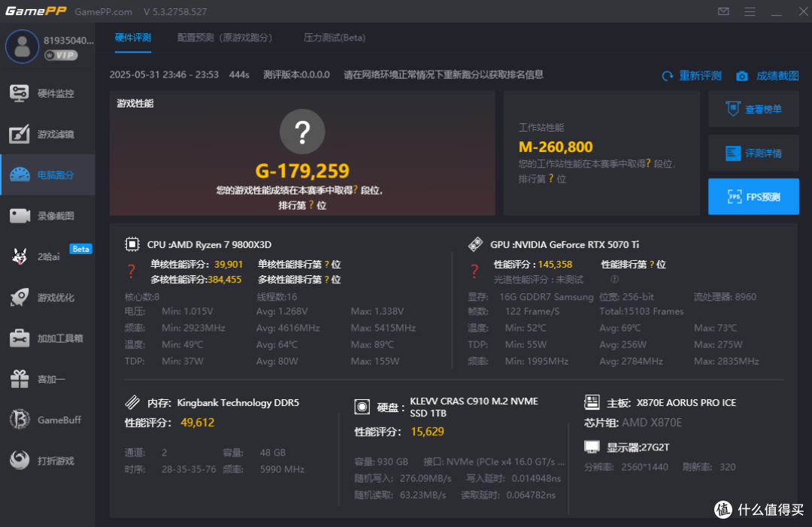This screenshot has height=527, width=812.
Task: Click the red question mark under CPU
Action: click(x=132, y=271)
